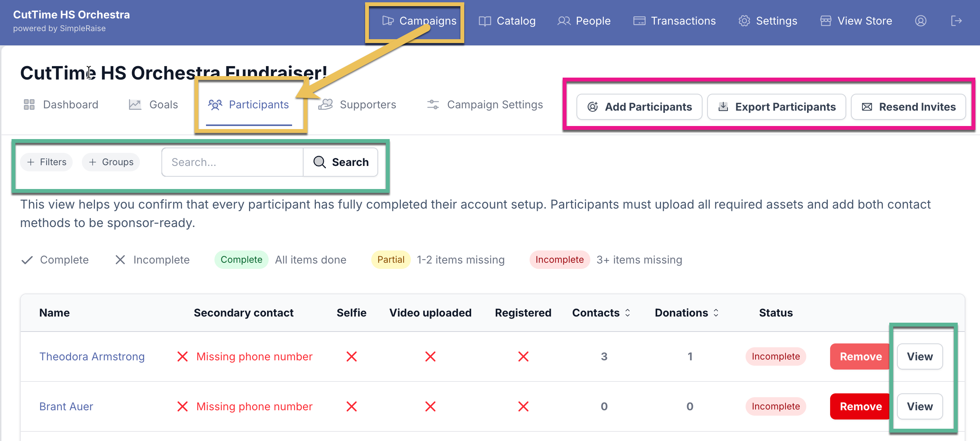The width and height of the screenshot is (980, 441).
Task: Click the Dashboard grid icon
Action: [x=29, y=104]
